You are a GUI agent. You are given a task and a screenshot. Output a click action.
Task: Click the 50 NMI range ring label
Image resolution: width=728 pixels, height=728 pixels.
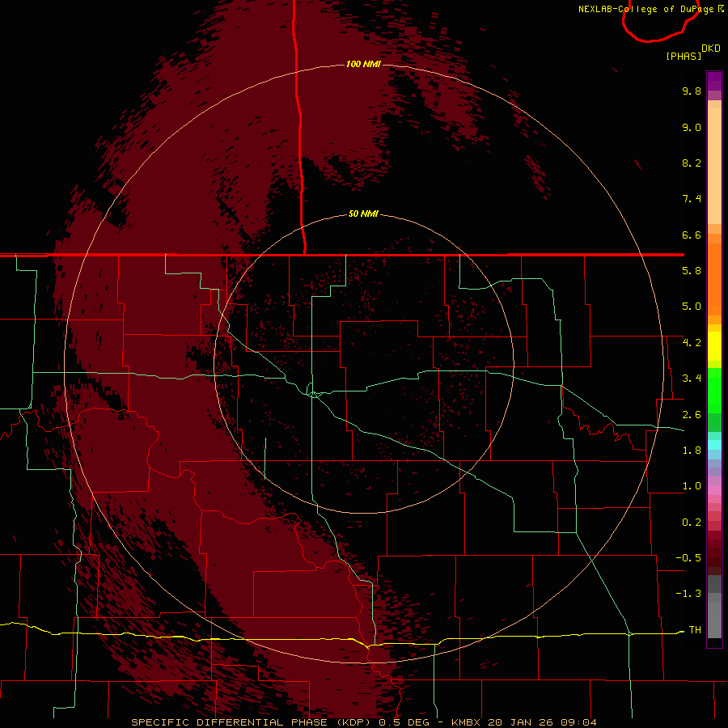(x=363, y=214)
